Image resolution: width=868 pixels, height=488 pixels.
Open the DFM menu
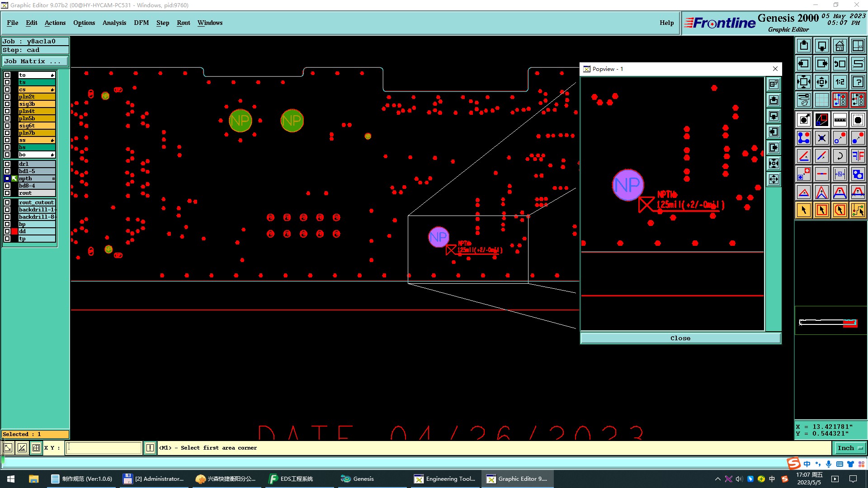pyautogui.click(x=141, y=23)
